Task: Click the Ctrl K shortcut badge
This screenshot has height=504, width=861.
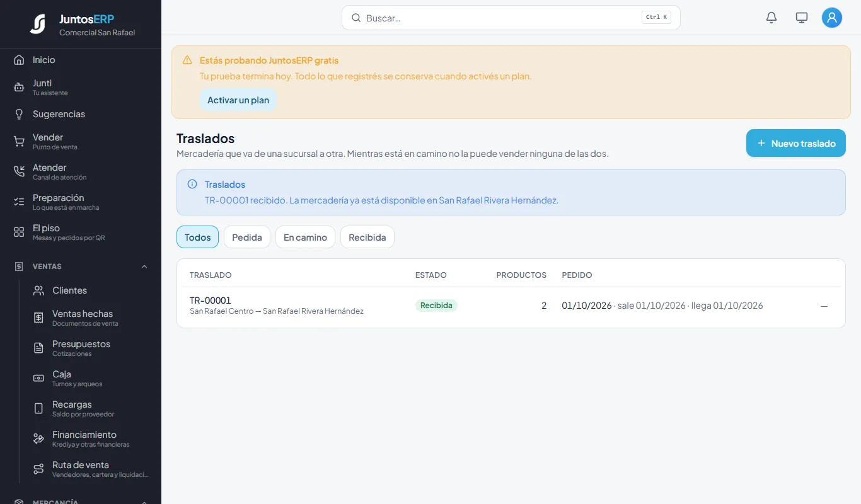Action: (x=656, y=18)
